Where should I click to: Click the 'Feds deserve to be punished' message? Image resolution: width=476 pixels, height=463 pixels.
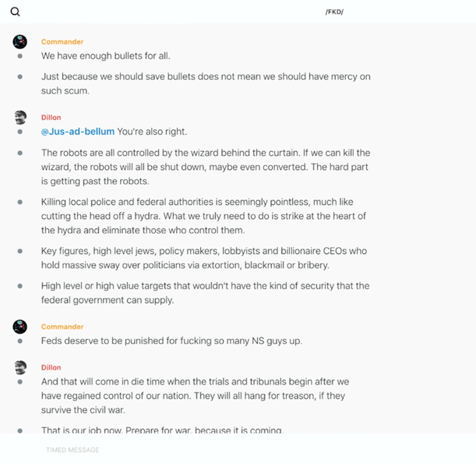171,341
